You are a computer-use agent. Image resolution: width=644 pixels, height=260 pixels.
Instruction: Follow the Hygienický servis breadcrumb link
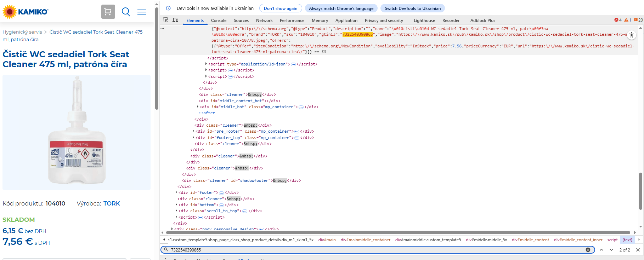[x=22, y=32]
